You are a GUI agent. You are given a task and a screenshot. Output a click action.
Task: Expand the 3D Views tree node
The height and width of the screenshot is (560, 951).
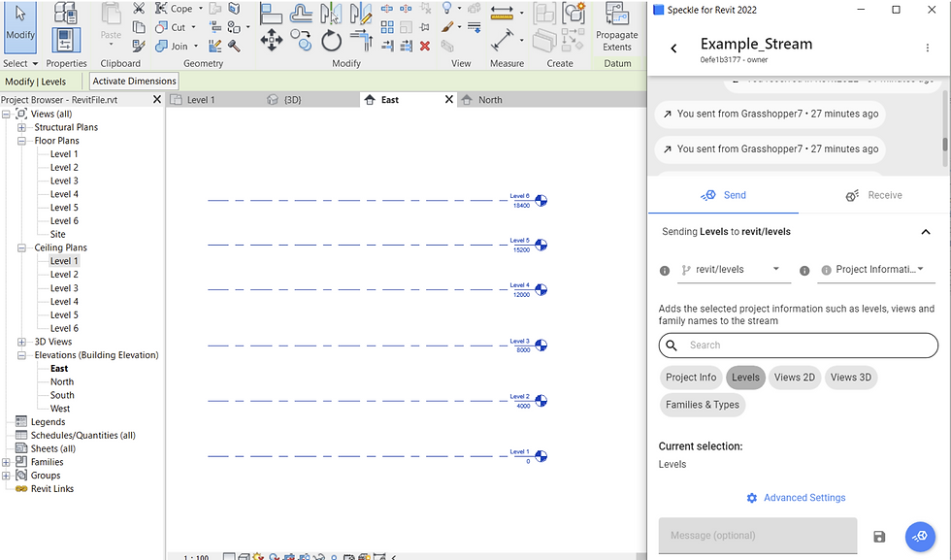pyautogui.click(x=21, y=342)
